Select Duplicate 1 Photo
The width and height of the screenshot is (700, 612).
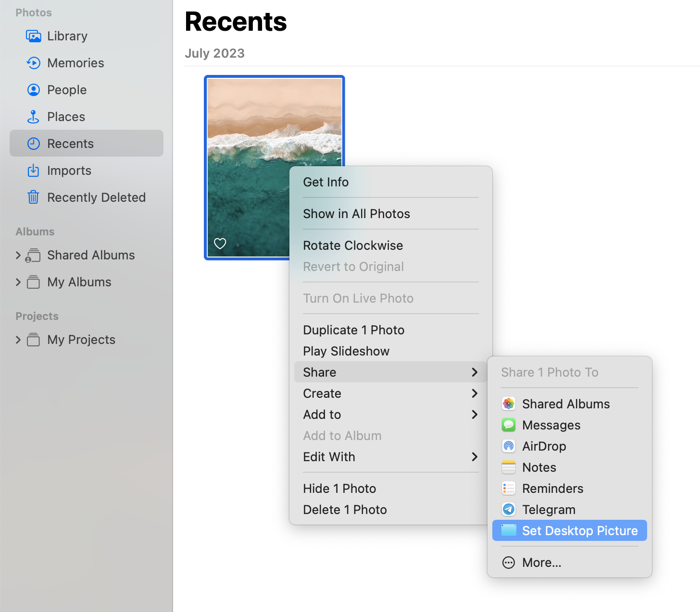tap(391, 330)
